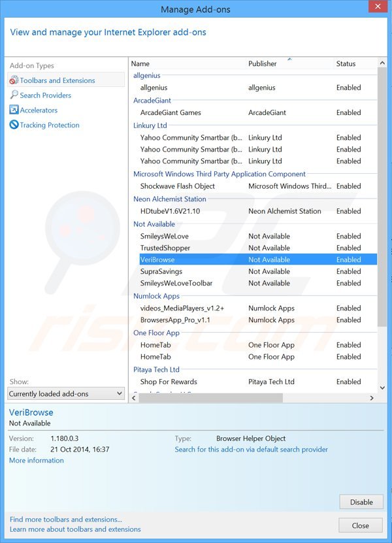Click the Microsoft Windows Third Party Application Component header
Image resolution: width=392 pixels, height=543 pixels.
(220, 174)
